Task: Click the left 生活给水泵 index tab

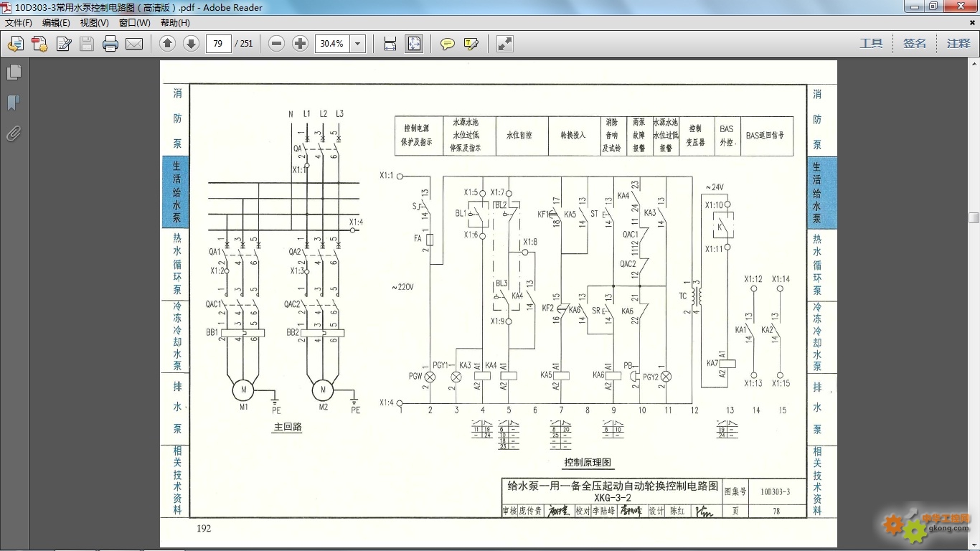Action: [176, 192]
